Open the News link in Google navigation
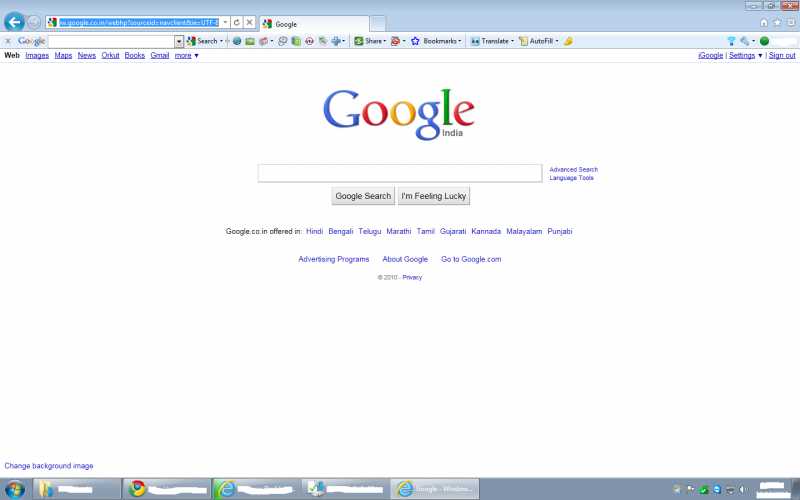 pyautogui.click(x=87, y=55)
